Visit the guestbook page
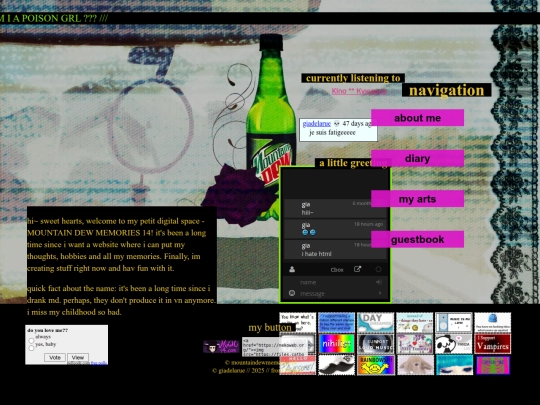Screen dimensions: 540x405 coord(417,239)
